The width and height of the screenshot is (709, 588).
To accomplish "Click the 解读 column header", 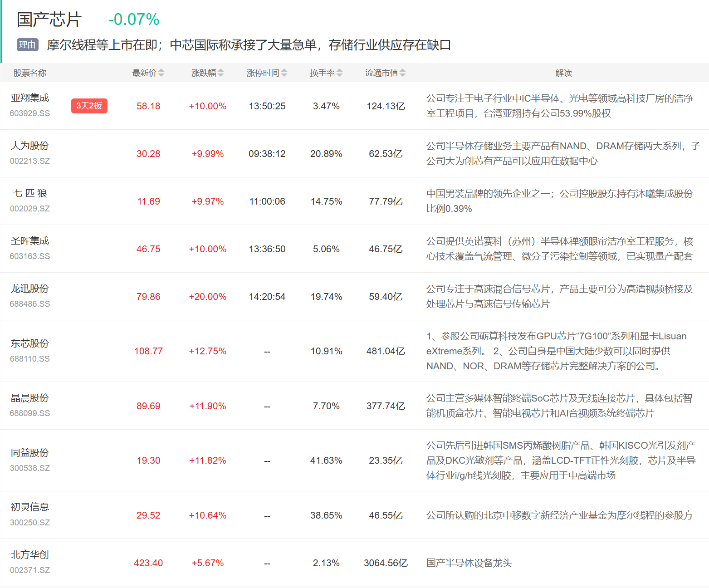I will point(563,73).
